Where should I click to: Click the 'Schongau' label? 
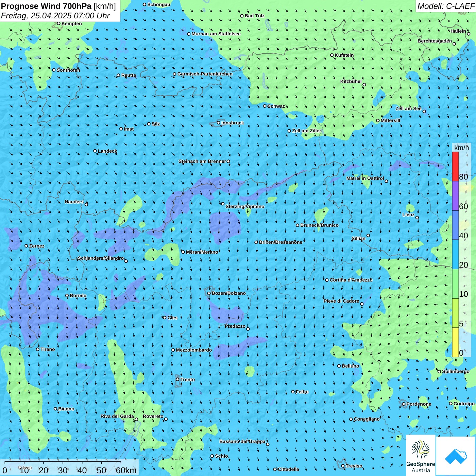[159, 4]
